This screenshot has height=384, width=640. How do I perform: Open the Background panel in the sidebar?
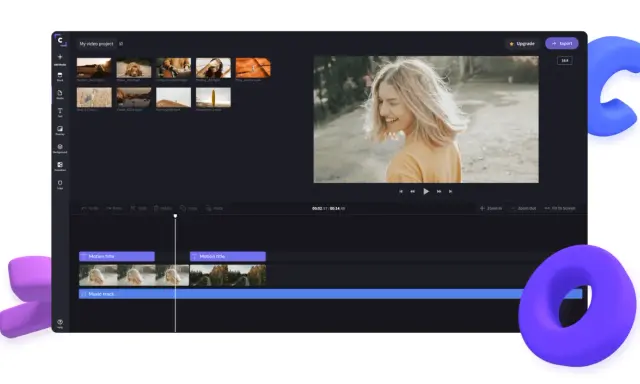[x=60, y=149]
